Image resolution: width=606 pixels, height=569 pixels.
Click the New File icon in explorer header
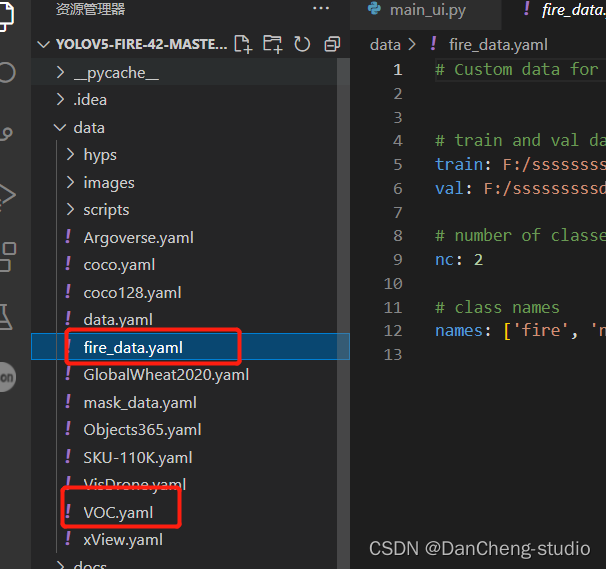(243, 44)
